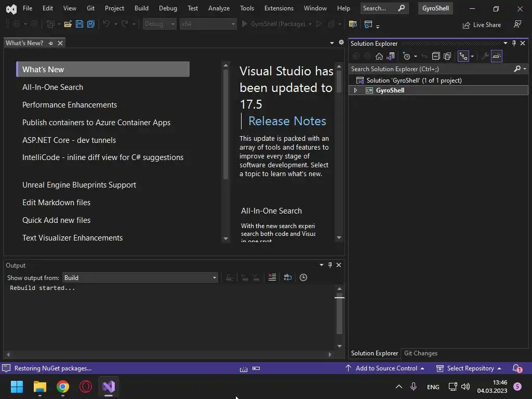This screenshot has height=399, width=532.
Task: Click the pin icon on the What's New tab
Action: point(50,43)
